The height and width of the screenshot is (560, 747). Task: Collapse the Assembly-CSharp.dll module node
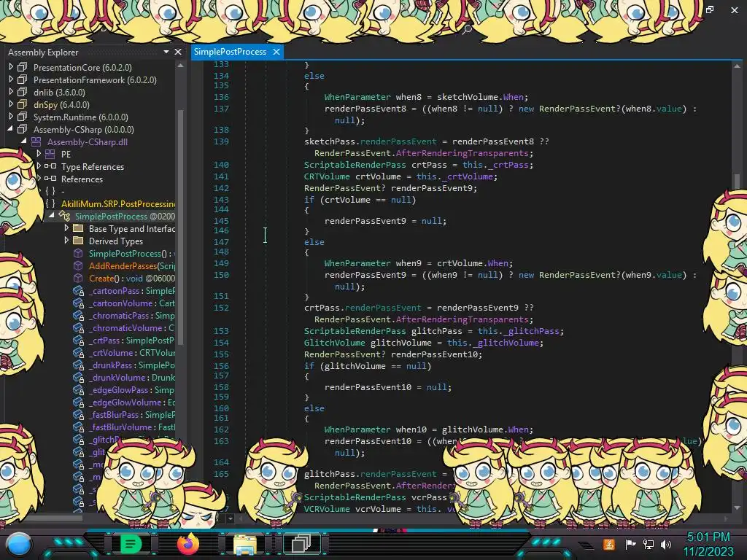(x=24, y=141)
